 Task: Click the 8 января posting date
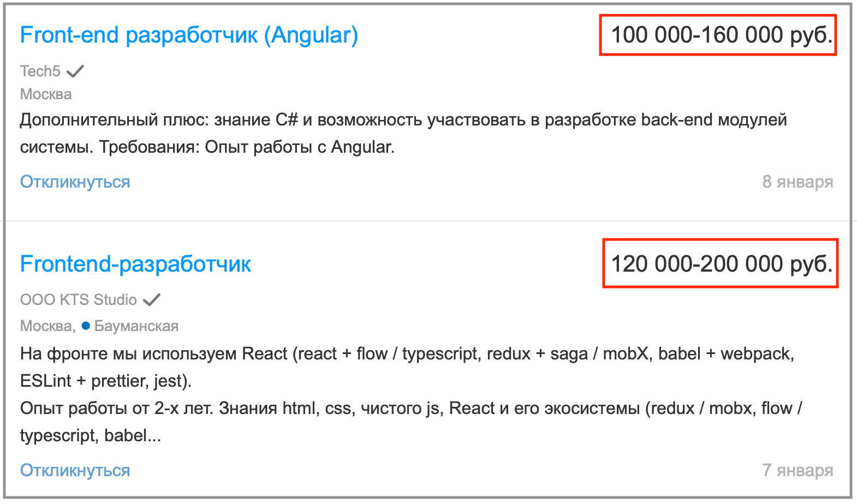[798, 182]
